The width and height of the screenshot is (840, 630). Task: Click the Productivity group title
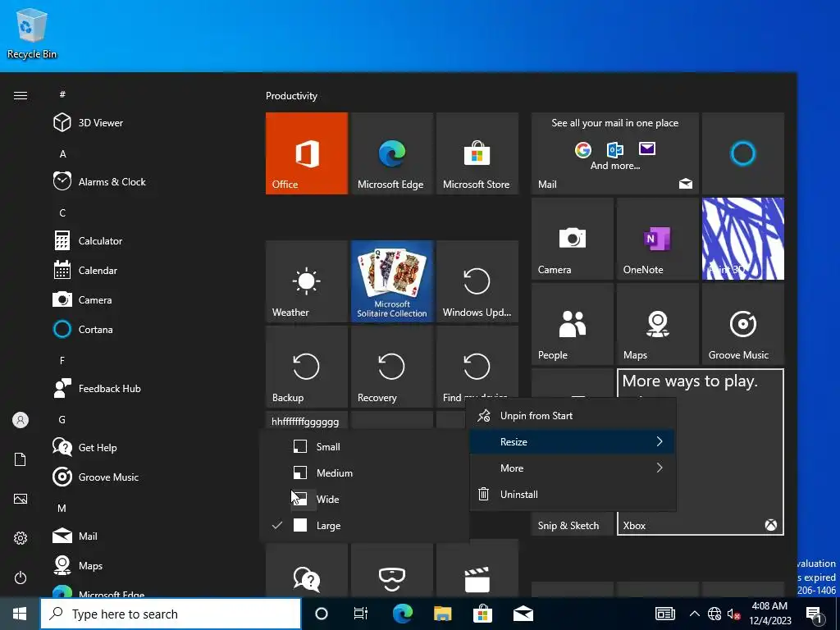pyautogui.click(x=291, y=96)
